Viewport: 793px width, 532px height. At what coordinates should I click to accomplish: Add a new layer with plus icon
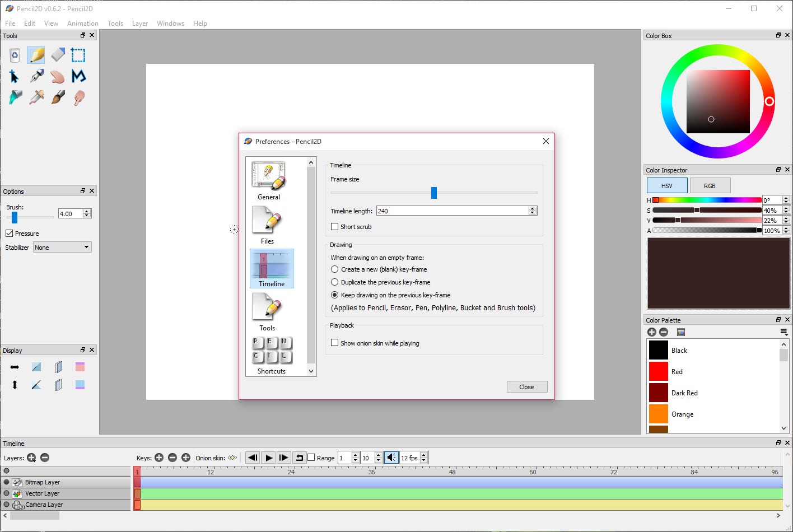pos(31,458)
